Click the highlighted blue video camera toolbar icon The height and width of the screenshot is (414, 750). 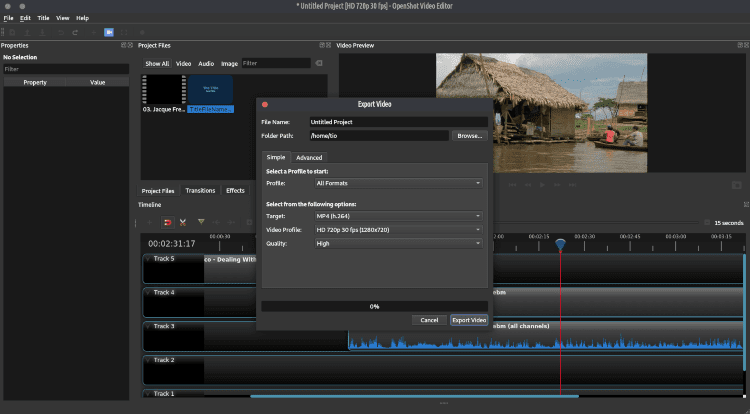[x=109, y=33]
